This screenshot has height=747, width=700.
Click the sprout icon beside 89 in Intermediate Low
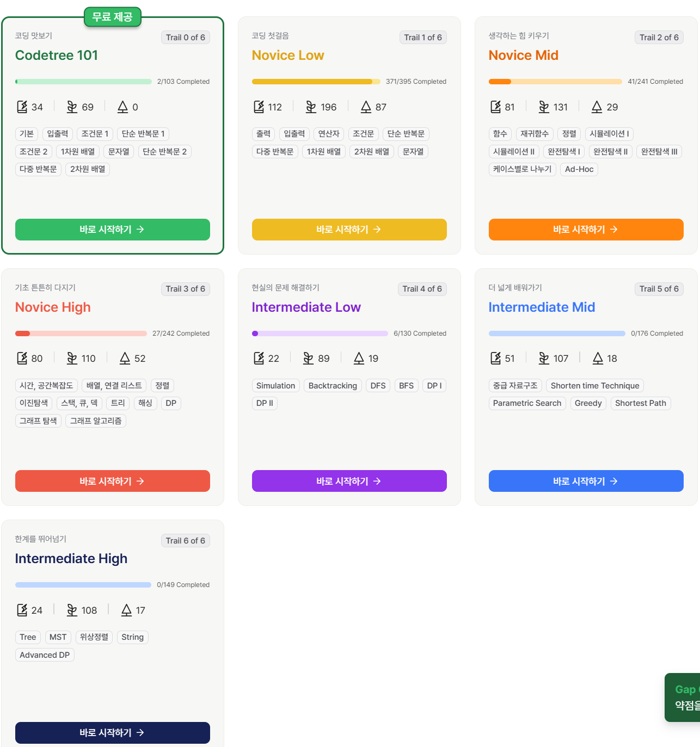[x=308, y=358]
